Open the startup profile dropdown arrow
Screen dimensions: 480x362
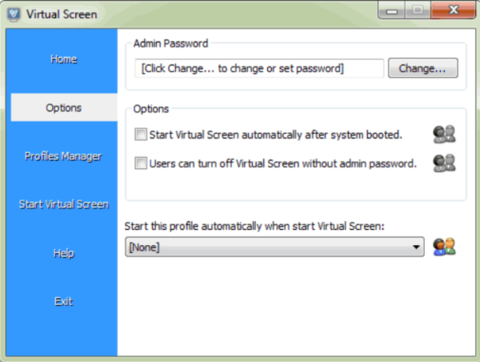[416, 247]
